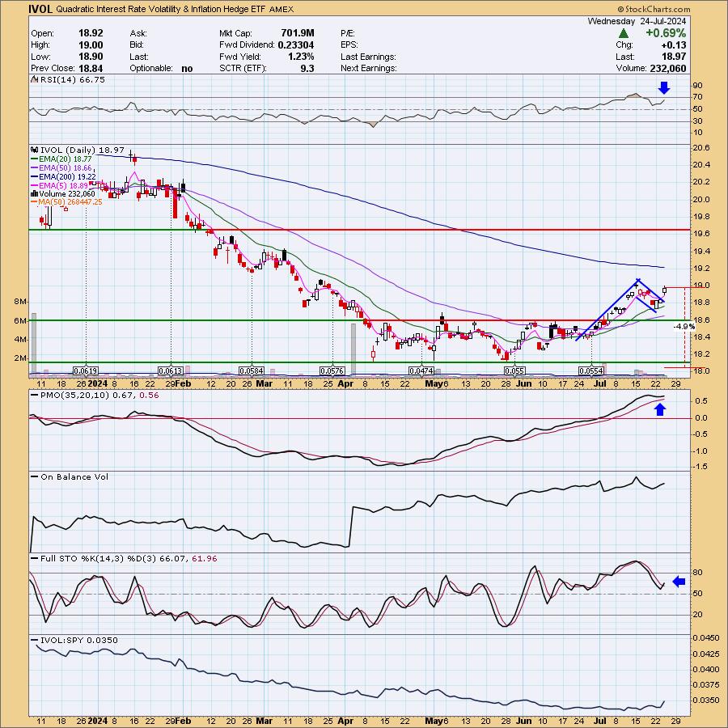Click the SCTR (ETF) value 9.3
The image size is (728, 728).
click(x=307, y=68)
